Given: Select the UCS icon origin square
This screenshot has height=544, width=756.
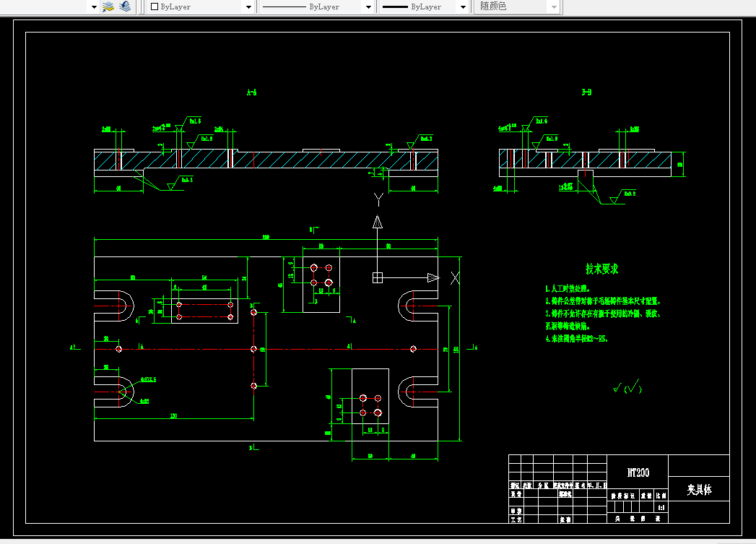Looking at the screenshot, I should click(x=378, y=278).
